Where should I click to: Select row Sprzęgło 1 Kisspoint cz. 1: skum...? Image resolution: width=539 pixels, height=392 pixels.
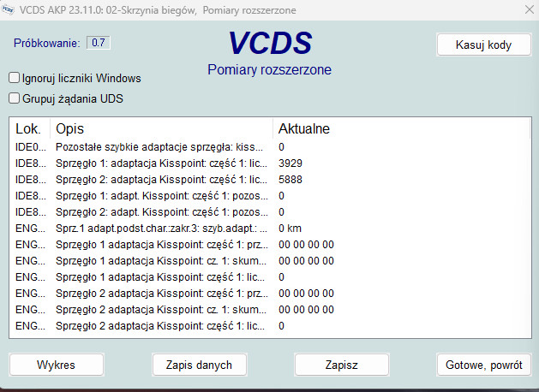(270, 260)
